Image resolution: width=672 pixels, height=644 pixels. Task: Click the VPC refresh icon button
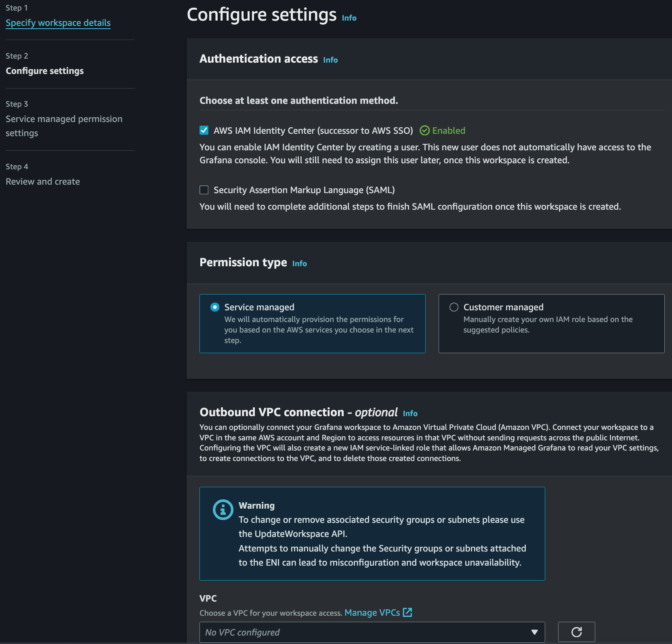coord(576,632)
